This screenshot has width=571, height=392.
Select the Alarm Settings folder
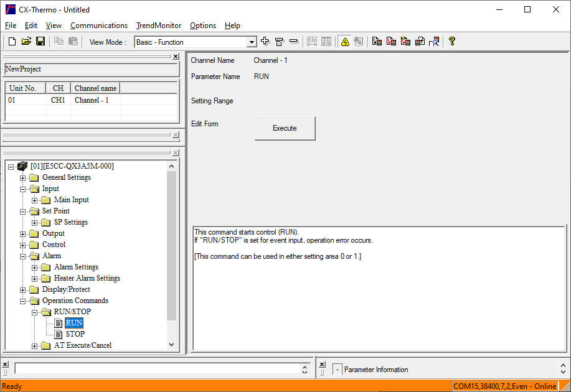[x=76, y=267]
